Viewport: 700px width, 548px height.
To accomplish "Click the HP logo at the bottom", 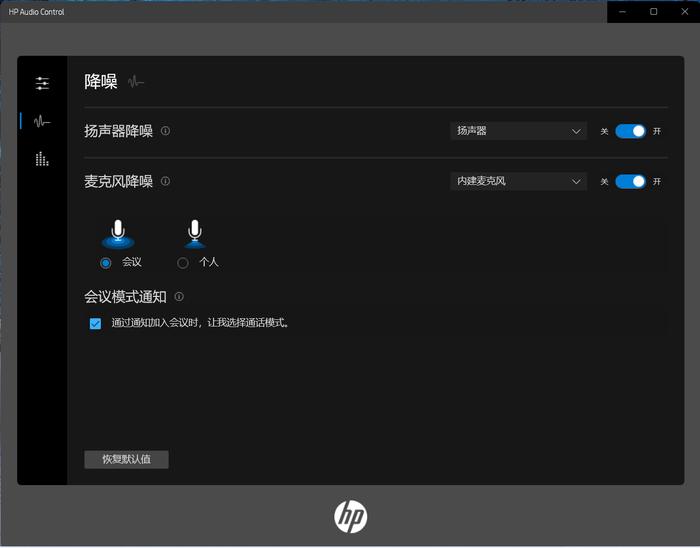I will (x=350, y=516).
